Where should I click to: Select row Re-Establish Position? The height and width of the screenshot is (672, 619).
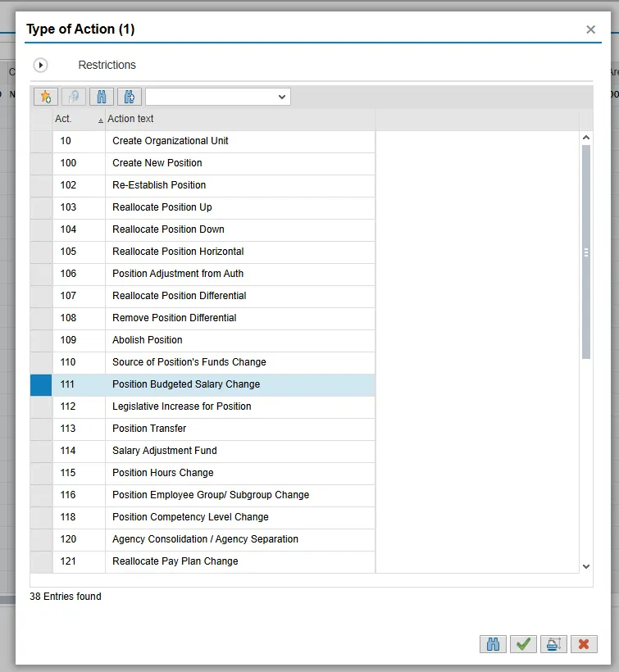pyautogui.click(x=203, y=185)
